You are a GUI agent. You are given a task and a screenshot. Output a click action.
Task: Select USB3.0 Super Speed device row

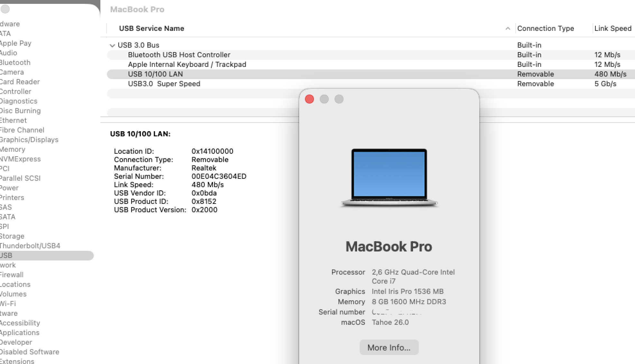pos(164,84)
